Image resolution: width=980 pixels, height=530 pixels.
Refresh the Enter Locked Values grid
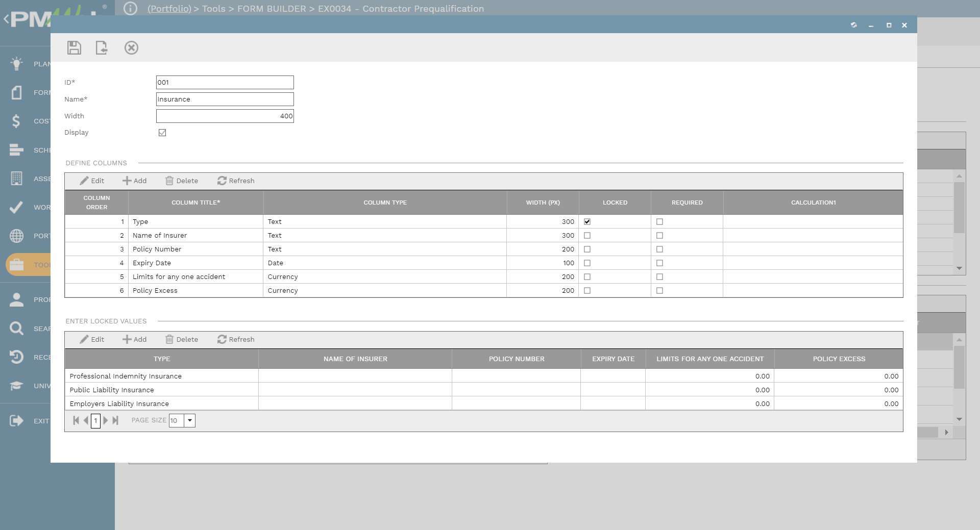coord(235,339)
